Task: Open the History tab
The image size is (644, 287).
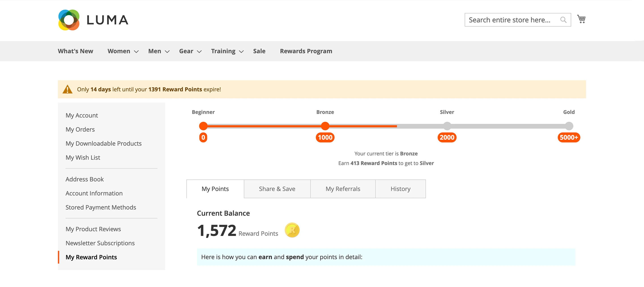Action: pyautogui.click(x=400, y=189)
